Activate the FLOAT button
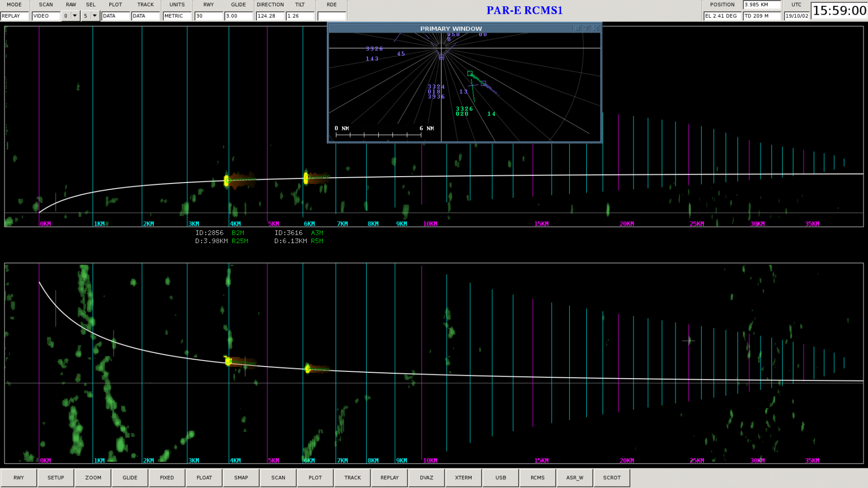This screenshot has width=868, height=488. coord(204,478)
